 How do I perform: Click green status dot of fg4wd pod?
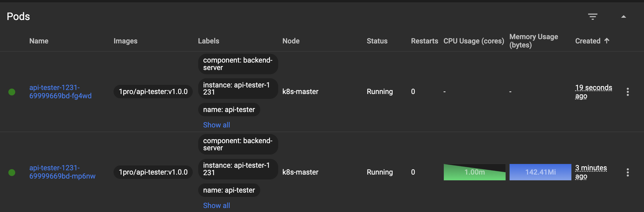[12, 92]
